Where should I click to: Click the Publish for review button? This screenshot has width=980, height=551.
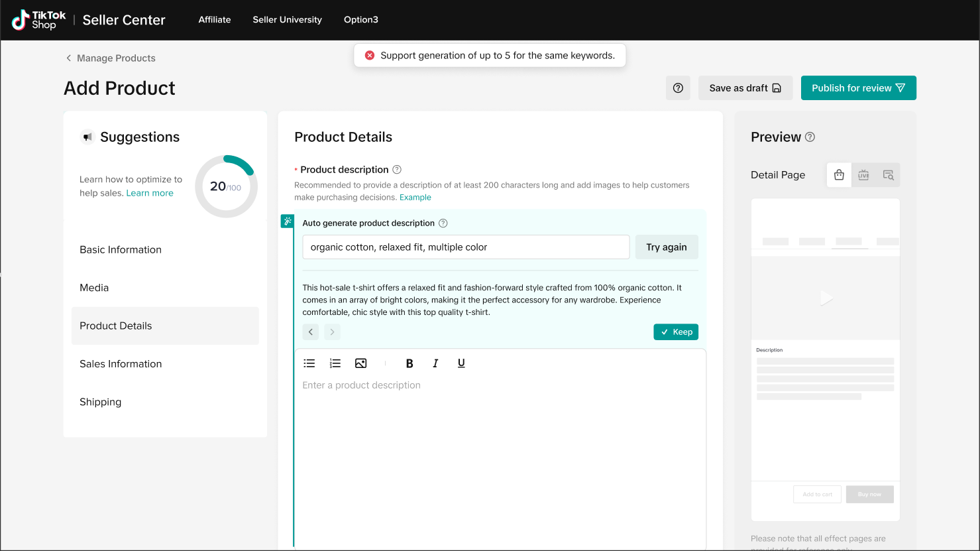[x=858, y=88]
